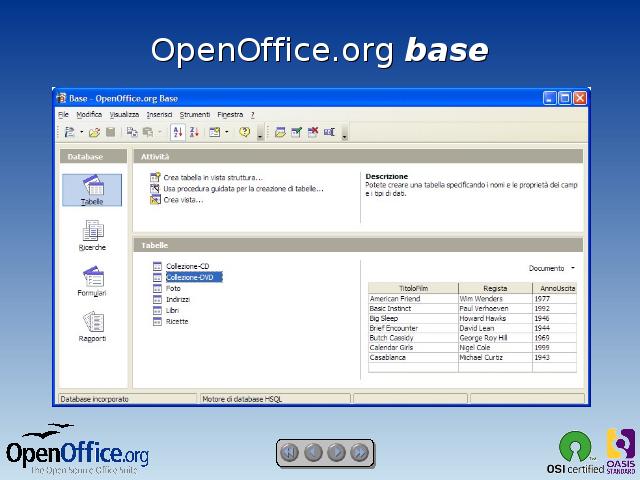Click Usa procedura guidata per creazione tabelle
The image size is (640, 480).
click(x=243, y=188)
